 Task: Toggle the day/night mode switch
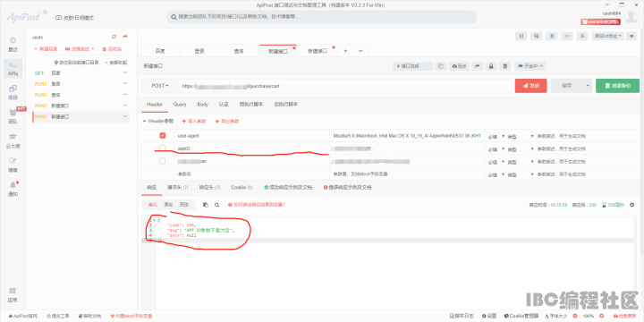click(x=59, y=18)
